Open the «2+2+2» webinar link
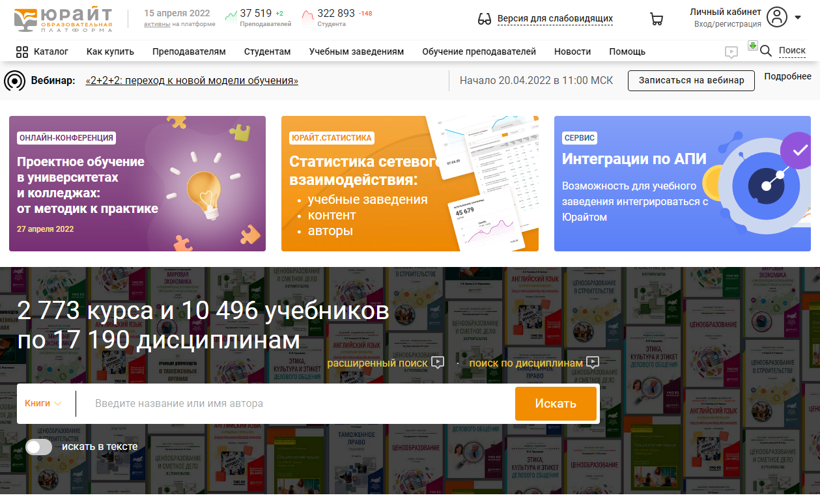 (192, 81)
